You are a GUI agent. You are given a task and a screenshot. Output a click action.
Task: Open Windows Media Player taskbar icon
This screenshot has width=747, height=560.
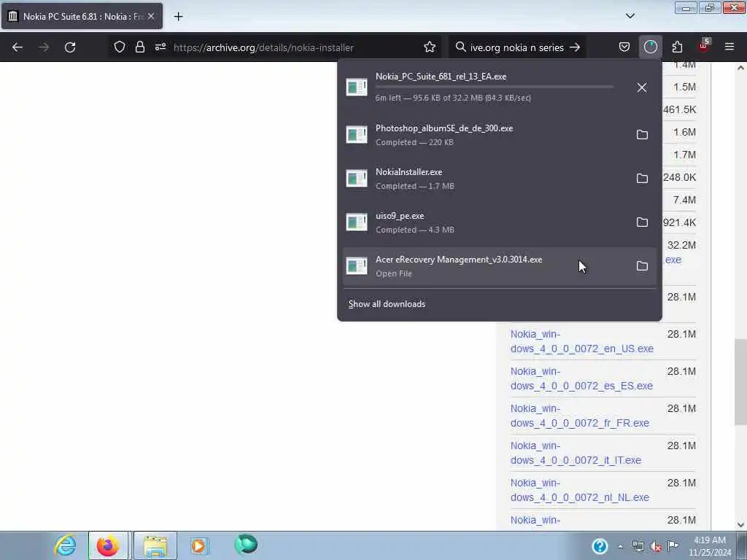(x=199, y=545)
